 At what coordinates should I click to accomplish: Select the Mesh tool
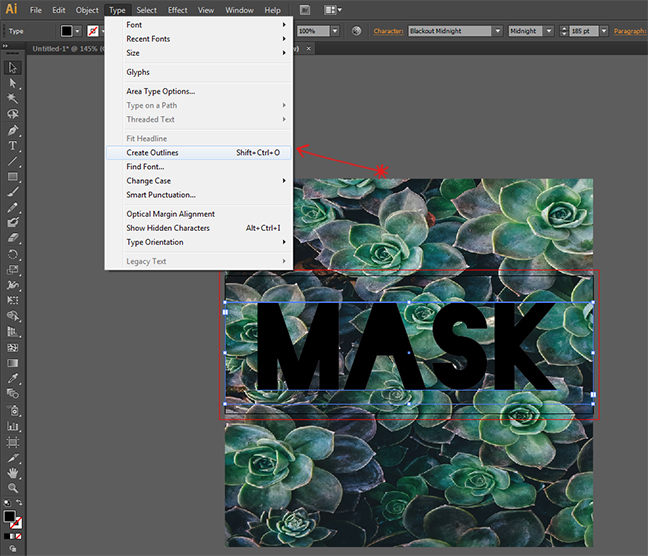pyautogui.click(x=13, y=348)
